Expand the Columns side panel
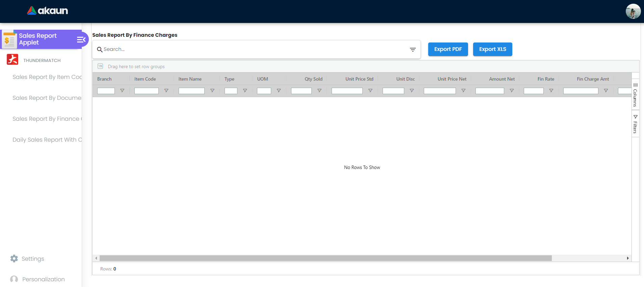Screen dimensions: 644x287 coord(635,95)
